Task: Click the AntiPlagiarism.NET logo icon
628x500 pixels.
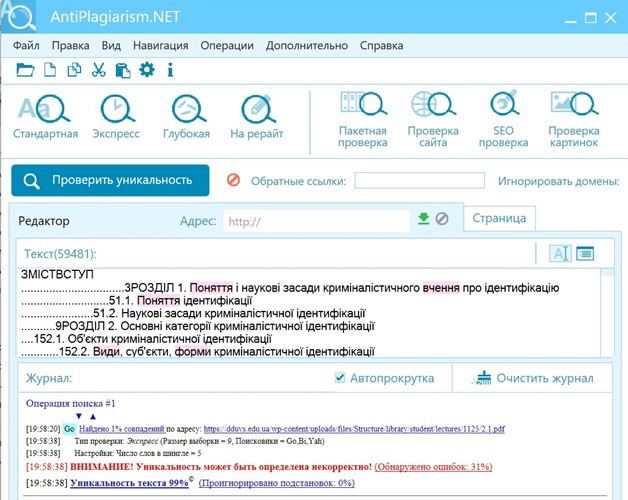Action: 19,16
